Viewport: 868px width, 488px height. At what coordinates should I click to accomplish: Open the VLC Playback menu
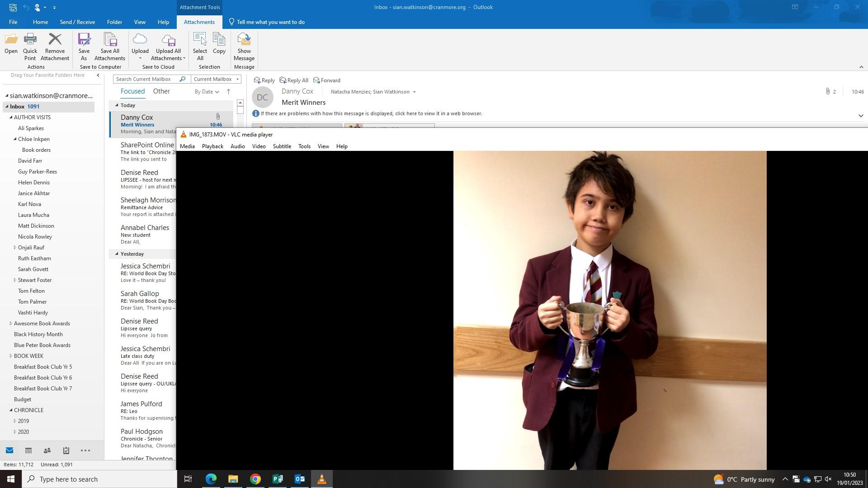click(x=212, y=146)
